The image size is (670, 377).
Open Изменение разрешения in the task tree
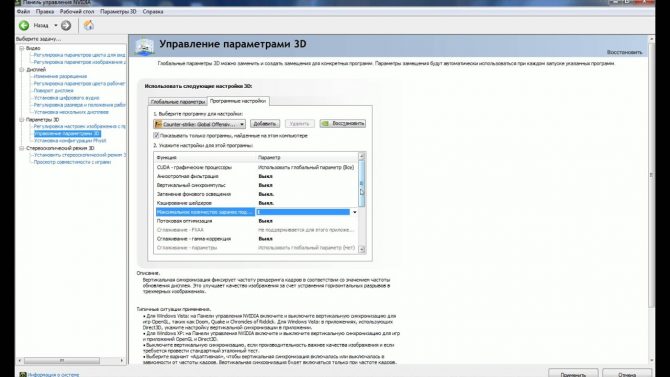click(x=60, y=77)
